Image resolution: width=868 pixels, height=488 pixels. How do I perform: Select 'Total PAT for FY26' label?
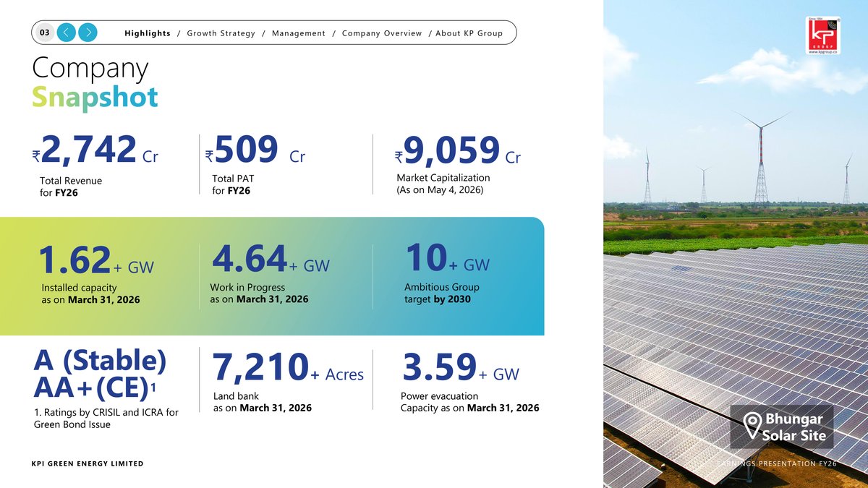point(233,184)
